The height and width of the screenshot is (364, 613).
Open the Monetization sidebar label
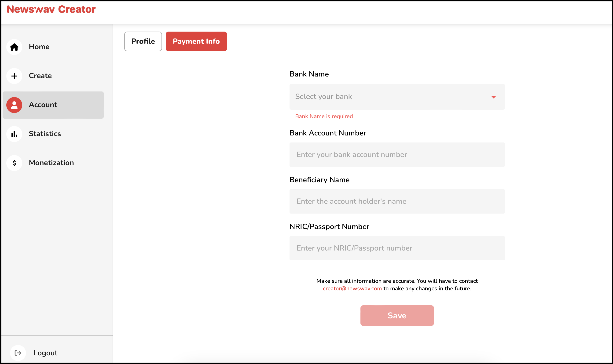click(51, 163)
